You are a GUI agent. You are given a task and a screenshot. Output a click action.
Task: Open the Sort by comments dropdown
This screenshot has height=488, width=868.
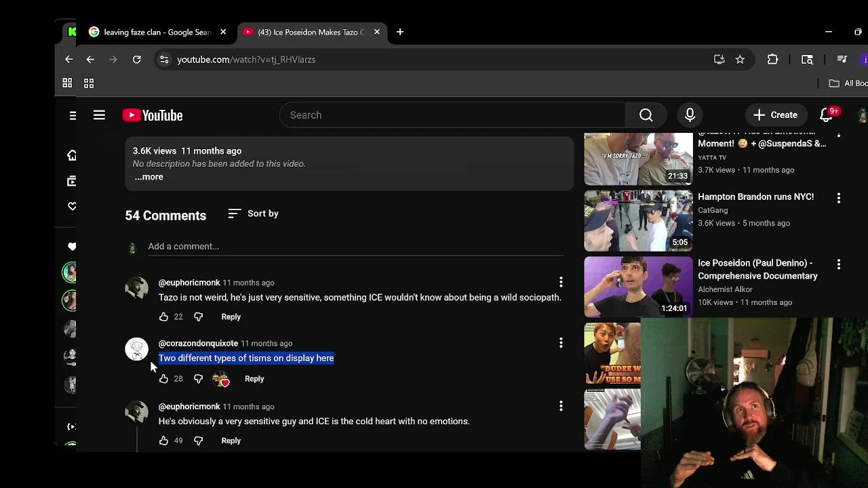click(253, 213)
